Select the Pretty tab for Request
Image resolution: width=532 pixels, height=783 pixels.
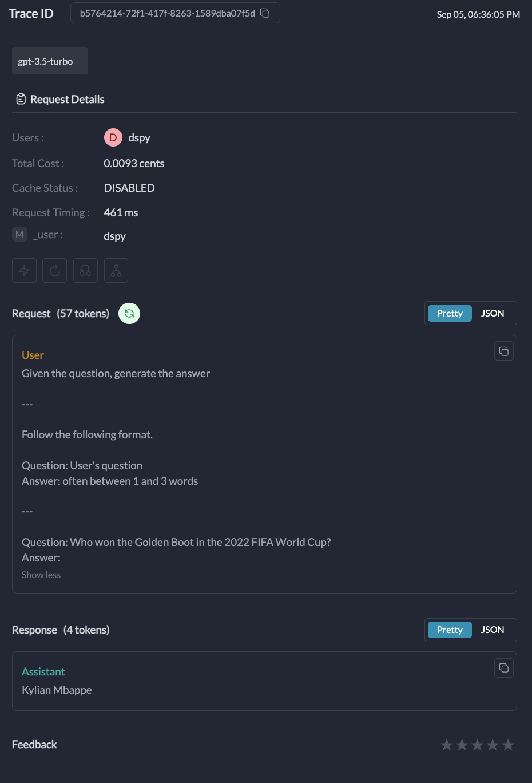[x=450, y=313]
